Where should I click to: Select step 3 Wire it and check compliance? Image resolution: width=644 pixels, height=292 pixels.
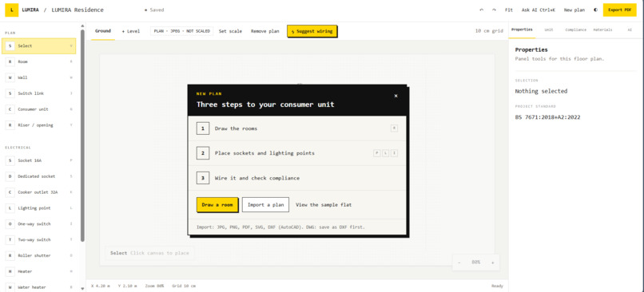pyautogui.click(x=297, y=178)
